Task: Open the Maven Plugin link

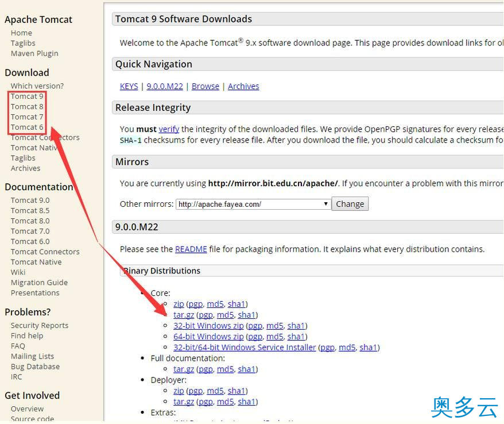Action: tap(34, 53)
